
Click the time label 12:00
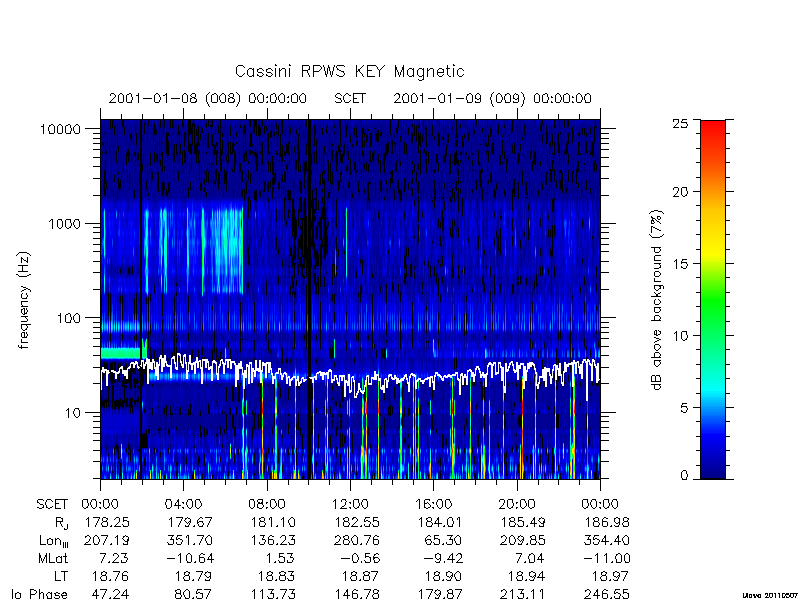tap(350, 505)
